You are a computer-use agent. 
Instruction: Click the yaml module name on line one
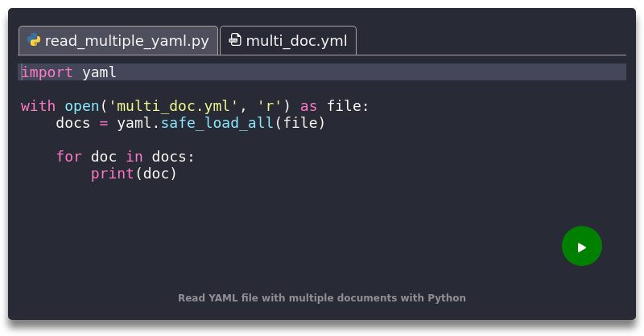click(99, 72)
